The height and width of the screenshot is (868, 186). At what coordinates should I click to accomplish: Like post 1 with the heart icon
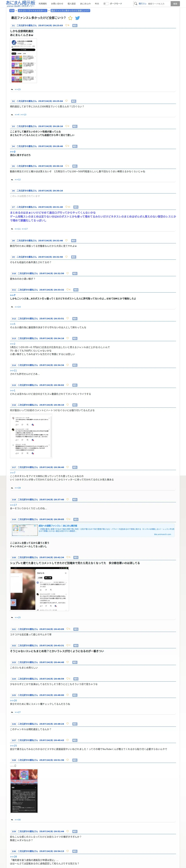point(66,25)
